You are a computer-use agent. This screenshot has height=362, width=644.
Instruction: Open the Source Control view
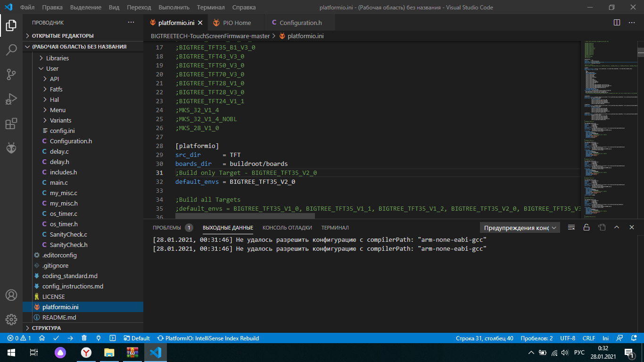click(11, 74)
